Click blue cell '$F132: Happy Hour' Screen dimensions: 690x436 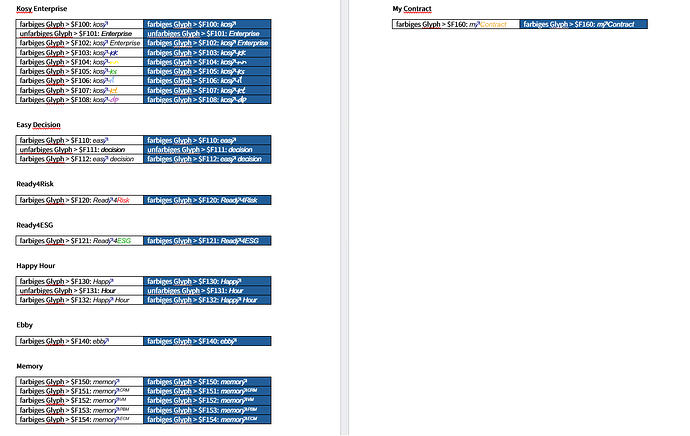[x=207, y=300]
